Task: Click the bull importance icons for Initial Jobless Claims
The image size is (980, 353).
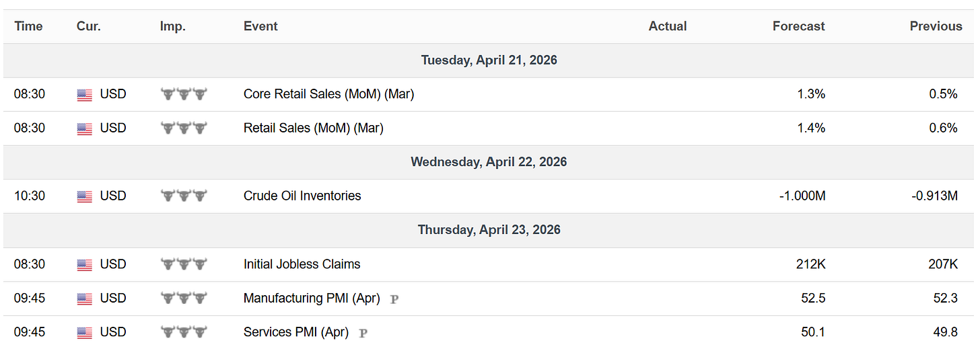Action: tap(184, 265)
